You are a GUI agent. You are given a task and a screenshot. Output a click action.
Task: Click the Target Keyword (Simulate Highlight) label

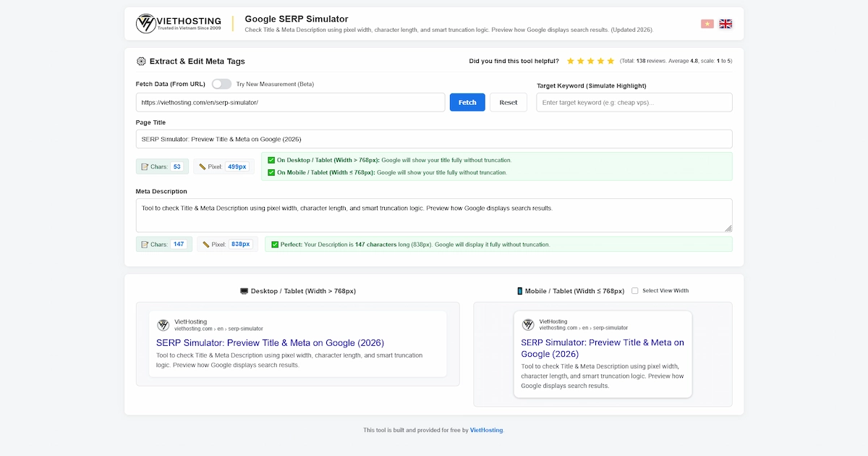[592, 85]
